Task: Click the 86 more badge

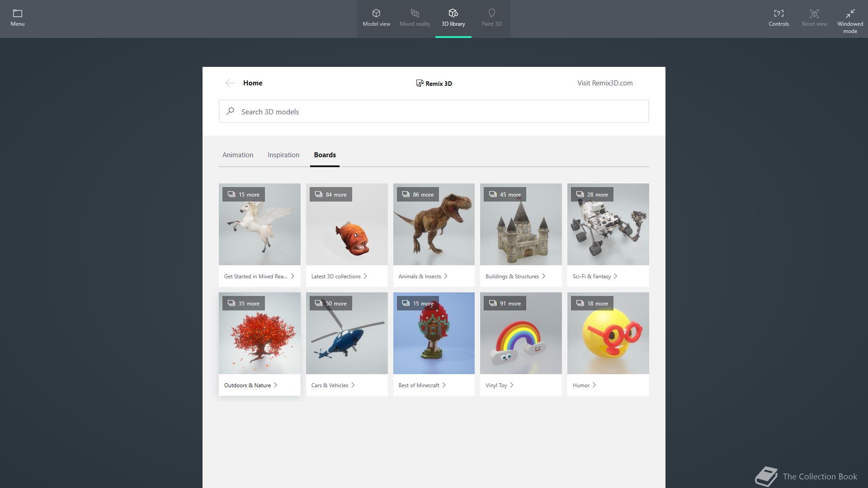Action: click(x=418, y=194)
